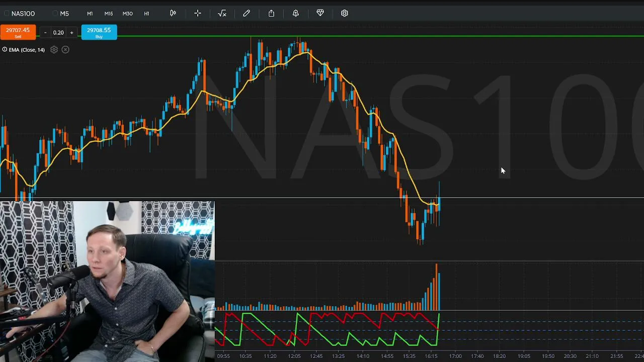The height and width of the screenshot is (362, 644).
Task: Click the EMA (Close, 14) indicator label
Action: 27,50
